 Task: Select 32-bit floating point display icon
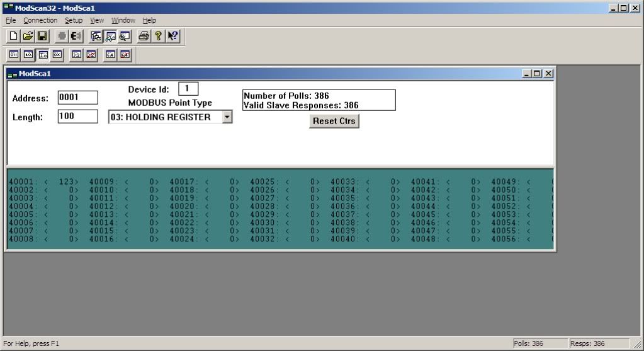point(76,55)
